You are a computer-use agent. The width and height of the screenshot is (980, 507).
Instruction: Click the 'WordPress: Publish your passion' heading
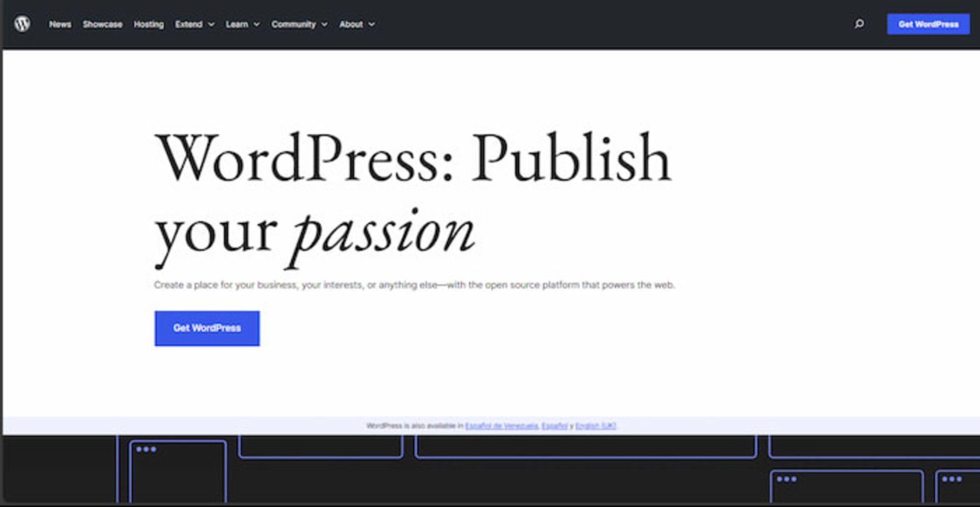click(413, 200)
